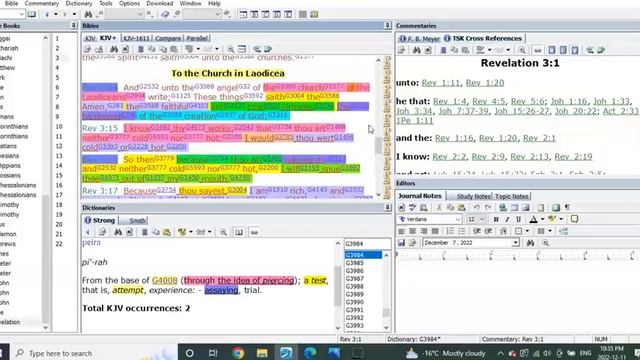Open the highlighter color dropdown arrow in Editors
Viewport: 640px width, 360px height.
[x=561, y=219]
